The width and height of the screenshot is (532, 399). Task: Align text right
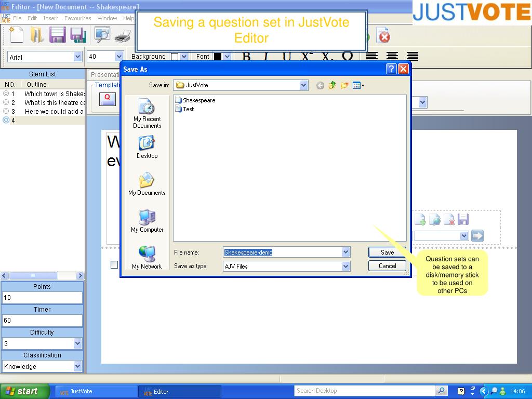coord(413,56)
